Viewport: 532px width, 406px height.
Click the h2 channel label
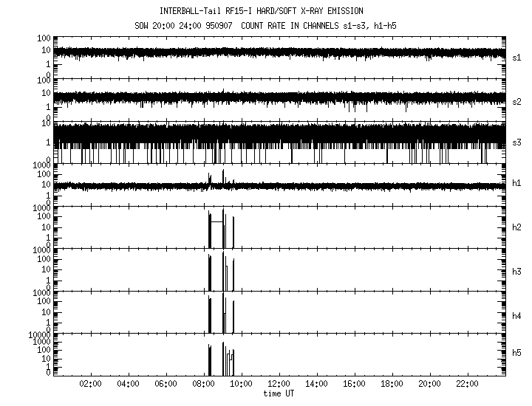tap(517, 227)
